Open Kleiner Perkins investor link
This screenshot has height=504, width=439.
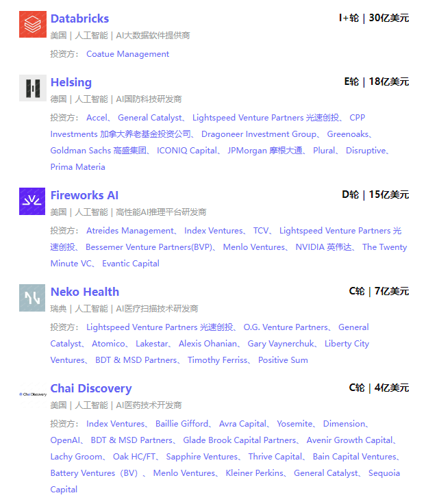[x=255, y=473]
